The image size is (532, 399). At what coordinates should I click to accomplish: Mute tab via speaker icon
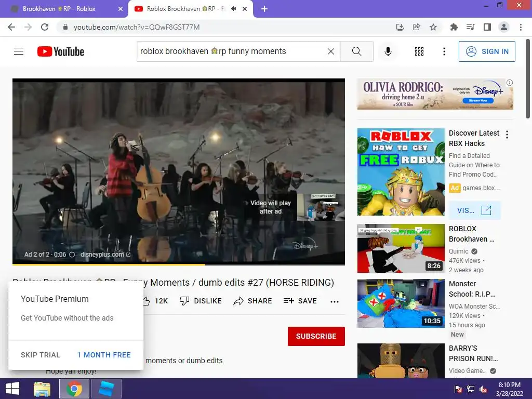[233, 9]
